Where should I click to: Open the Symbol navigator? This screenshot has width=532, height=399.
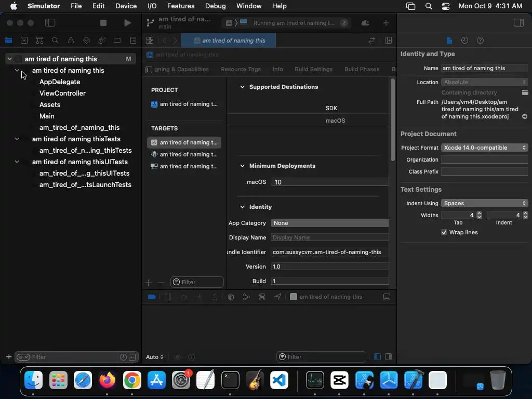pos(39,41)
